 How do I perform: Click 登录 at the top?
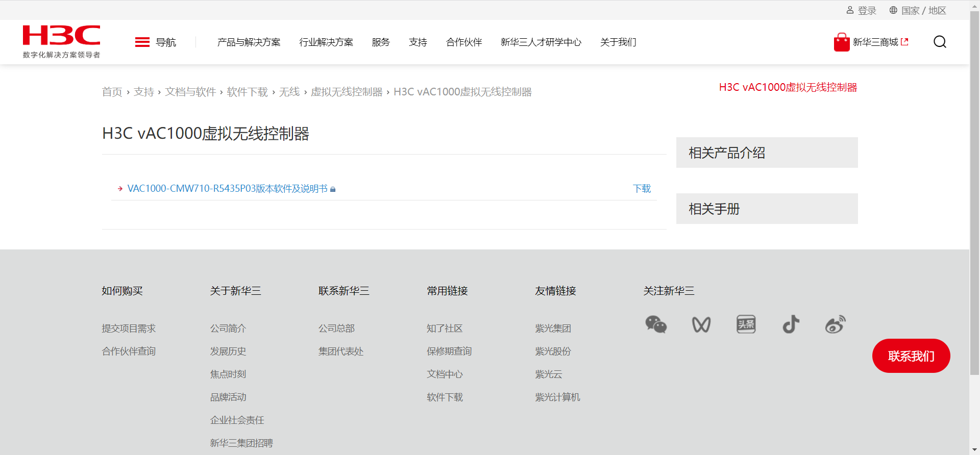[867, 11]
